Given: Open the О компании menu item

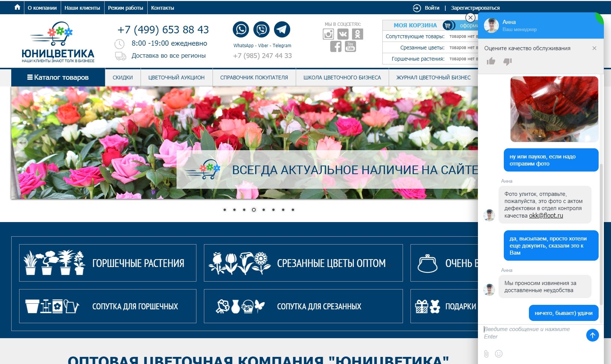Looking at the screenshot, I should 42,8.
